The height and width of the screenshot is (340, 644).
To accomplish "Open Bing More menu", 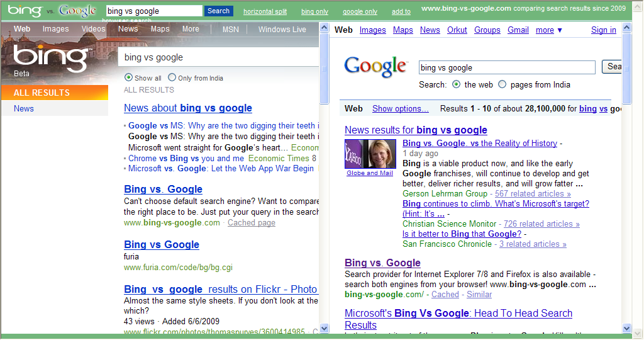I will (191, 29).
